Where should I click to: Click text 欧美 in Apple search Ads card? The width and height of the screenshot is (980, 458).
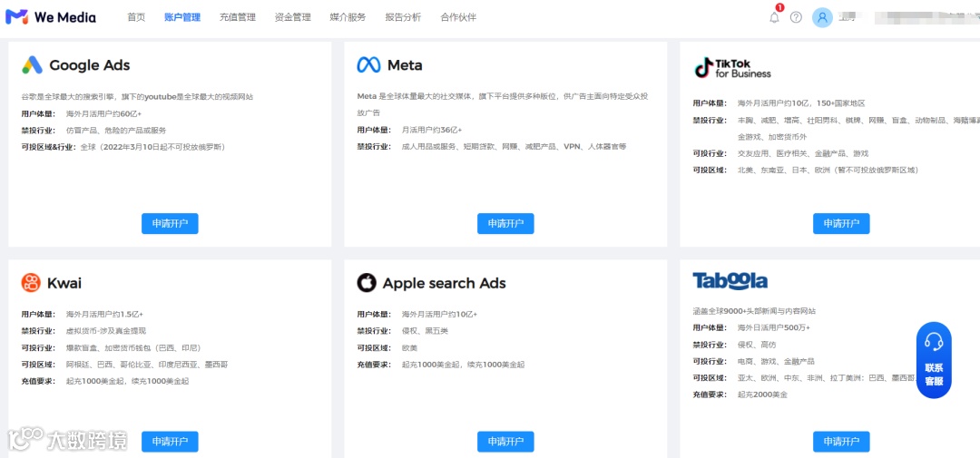coord(409,347)
